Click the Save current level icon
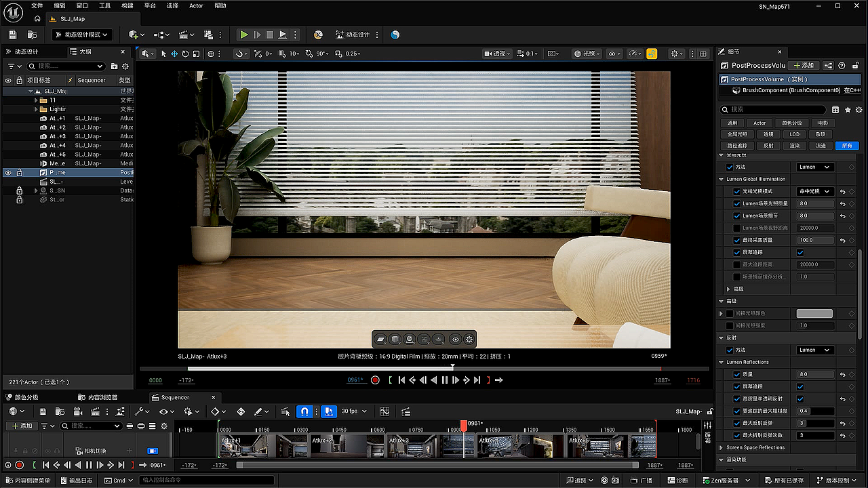 click(12, 35)
